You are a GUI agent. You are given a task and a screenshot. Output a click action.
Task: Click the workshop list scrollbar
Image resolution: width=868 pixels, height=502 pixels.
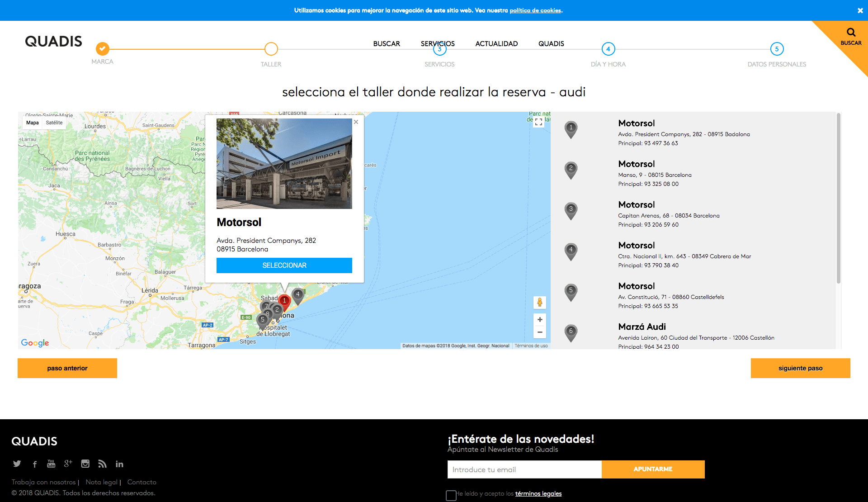[x=839, y=198]
